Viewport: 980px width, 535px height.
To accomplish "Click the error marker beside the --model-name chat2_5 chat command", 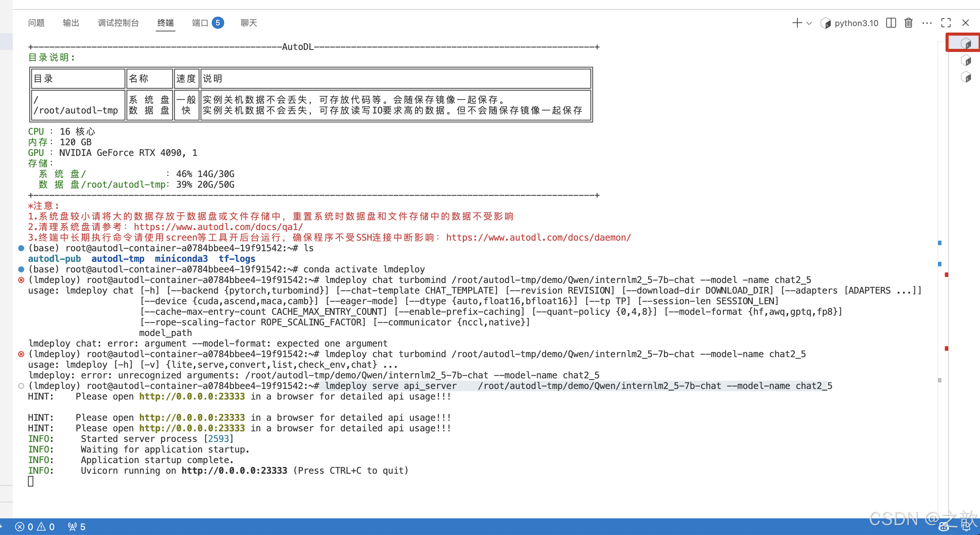I will 21,354.
